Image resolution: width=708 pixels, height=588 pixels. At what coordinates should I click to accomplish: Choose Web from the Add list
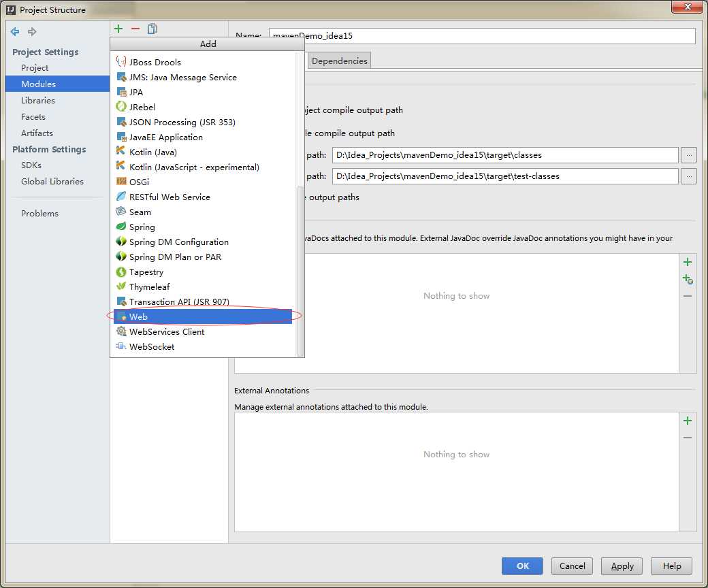[203, 316]
